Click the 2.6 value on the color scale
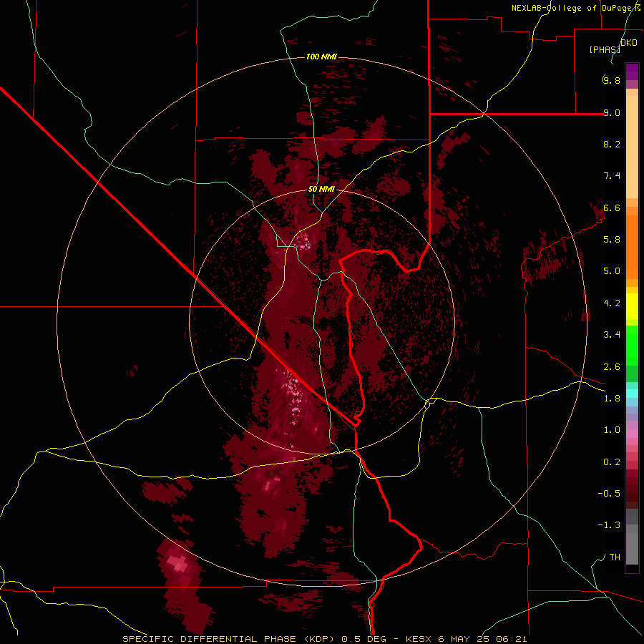The image size is (644, 644). tap(612, 367)
